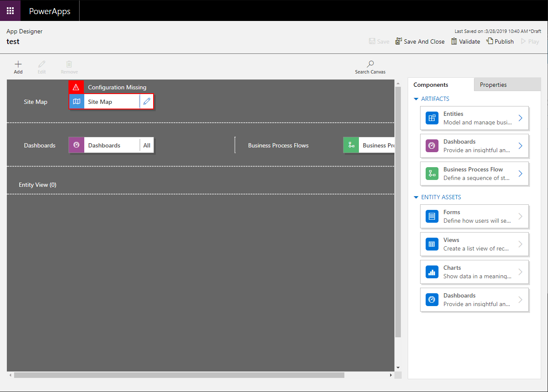Screen dimensions: 548x392
Task: Click the All button on Dashboards tile
Action: click(147, 145)
